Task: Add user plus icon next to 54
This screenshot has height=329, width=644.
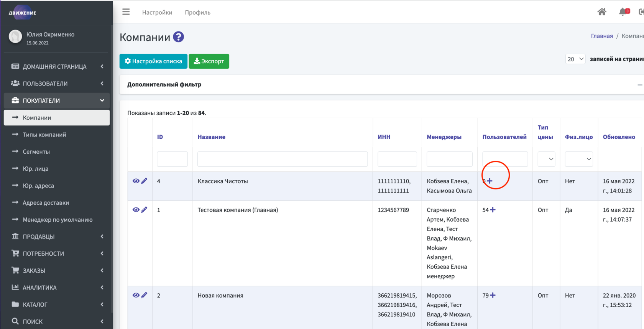Action: coord(493,210)
